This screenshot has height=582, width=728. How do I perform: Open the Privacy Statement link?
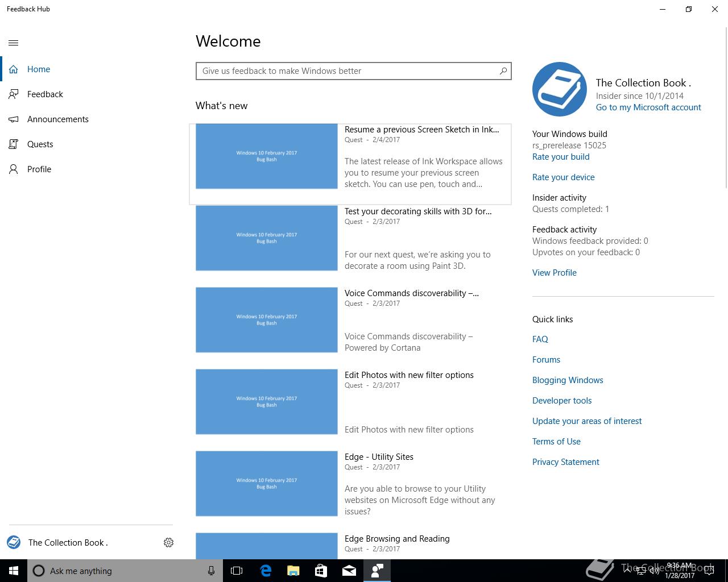click(566, 462)
